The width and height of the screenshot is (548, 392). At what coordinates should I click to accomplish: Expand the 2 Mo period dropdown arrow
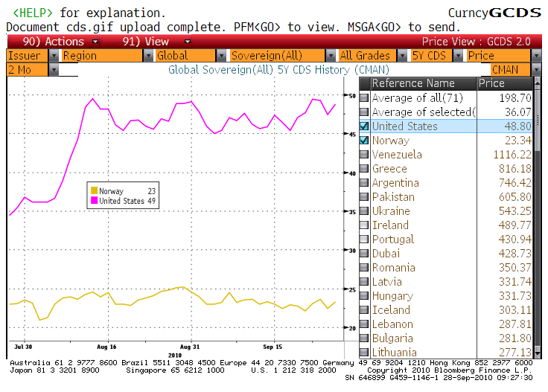point(54,70)
